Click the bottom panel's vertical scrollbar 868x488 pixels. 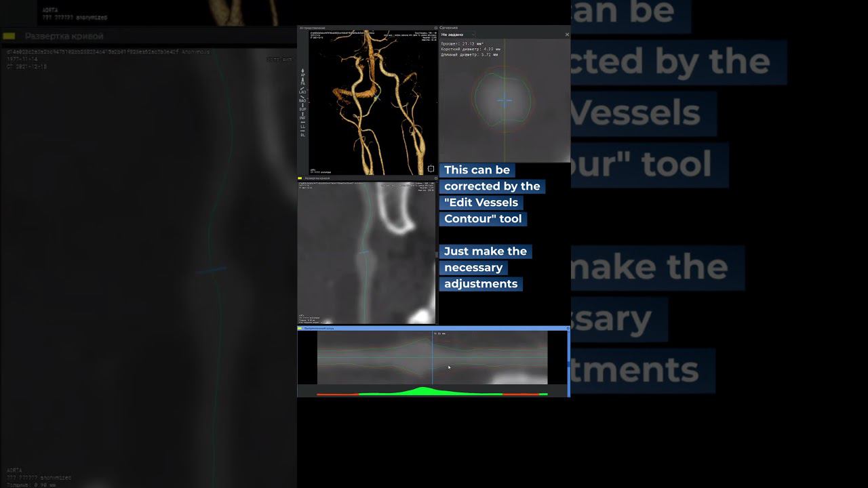tap(568, 363)
